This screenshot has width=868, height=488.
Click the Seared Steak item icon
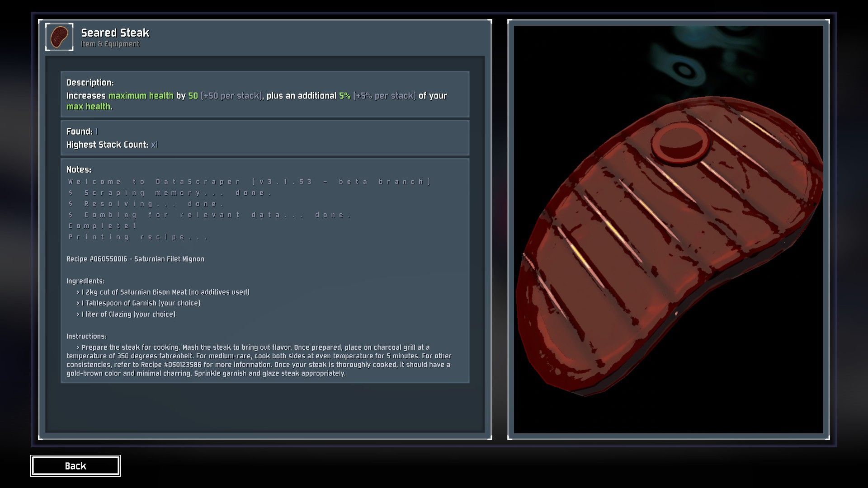click(59, 37)
